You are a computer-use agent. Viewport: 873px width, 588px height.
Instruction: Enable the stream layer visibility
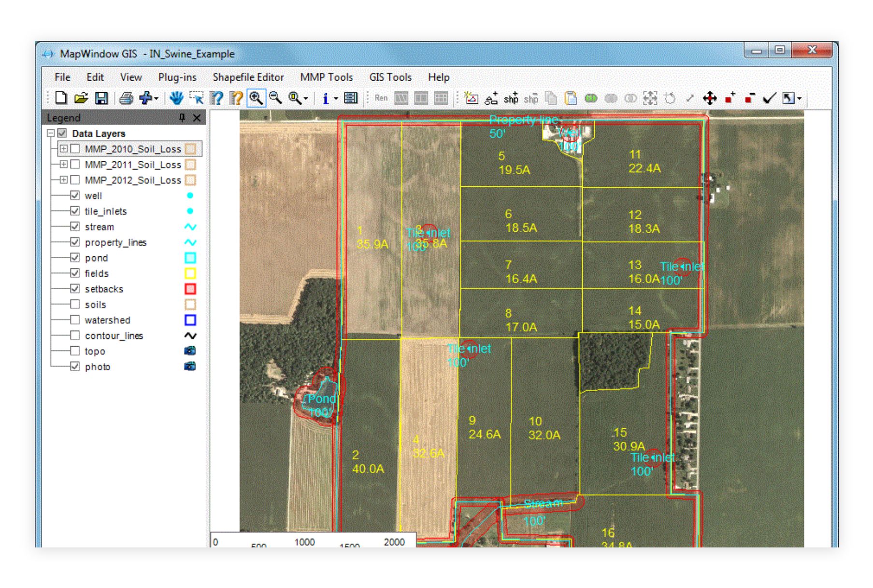[75, 227]
